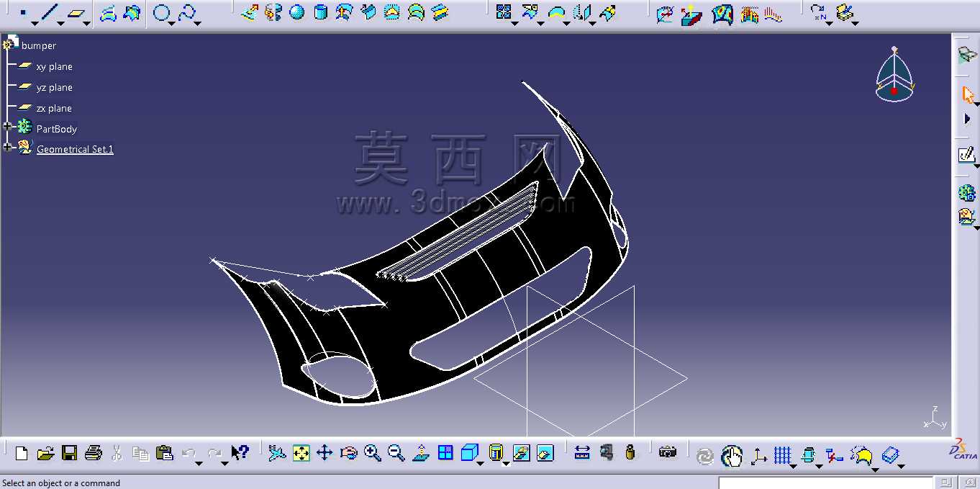
Task: Toggle the Hide/Show icon
Action: click(x=522, y=453)
